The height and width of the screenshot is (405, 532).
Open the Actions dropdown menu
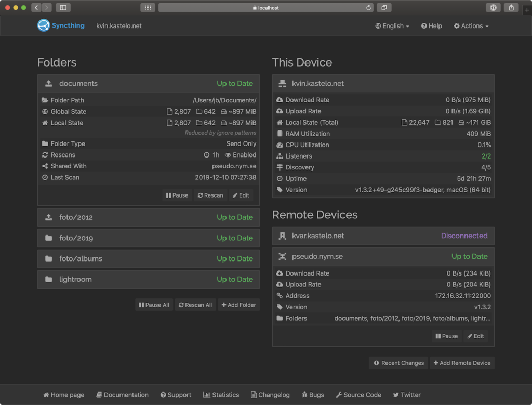pos(471,26)
